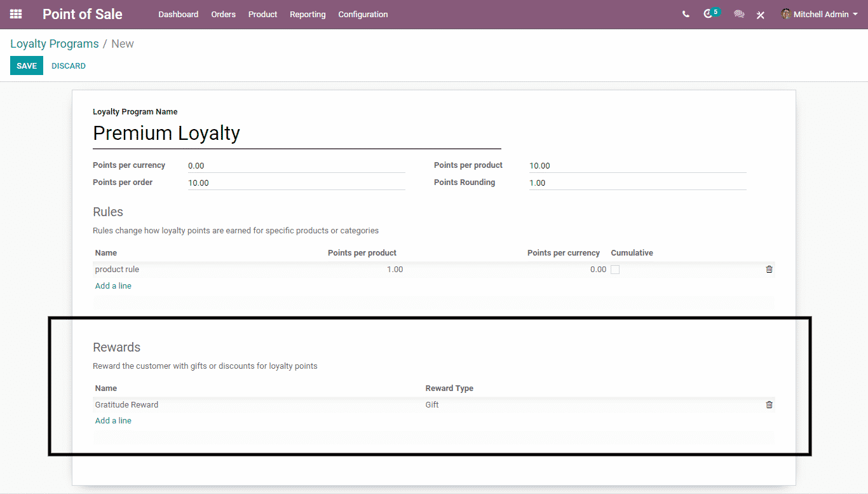Open the Configuration menu
The image size is (868, 494).
point(363,14)
